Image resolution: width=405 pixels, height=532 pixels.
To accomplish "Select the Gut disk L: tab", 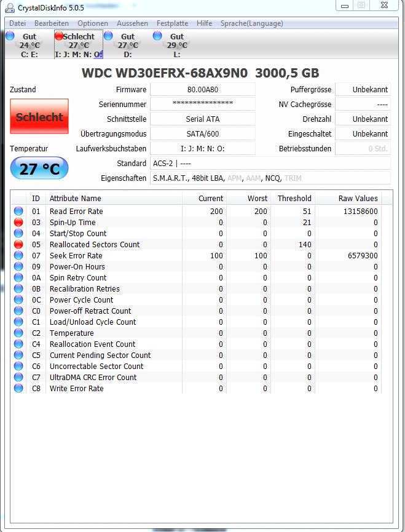I will pyautogui.click(x=176, y=45).
